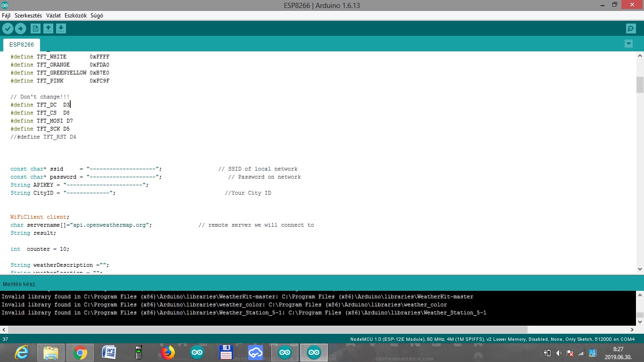This screenshot has height=362, width=644.
Task: Click the floppy disk icon on taskbar
Action: point(226,353)
